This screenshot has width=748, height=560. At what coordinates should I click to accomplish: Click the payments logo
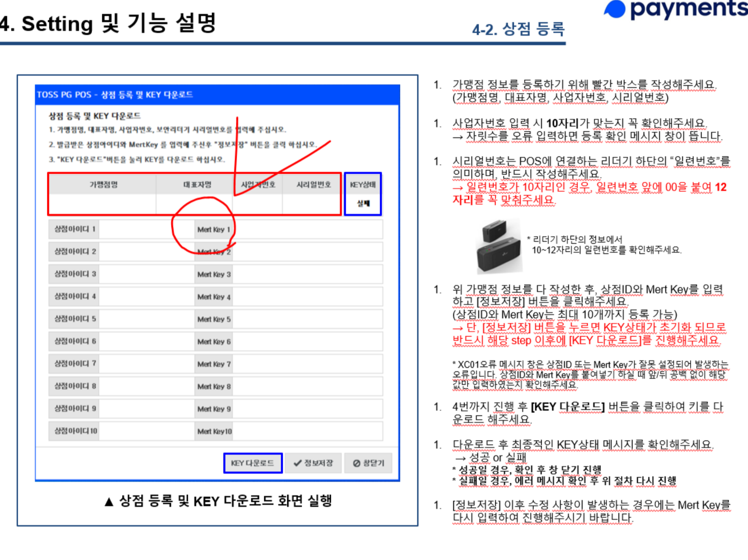click(x=675, y=9)
